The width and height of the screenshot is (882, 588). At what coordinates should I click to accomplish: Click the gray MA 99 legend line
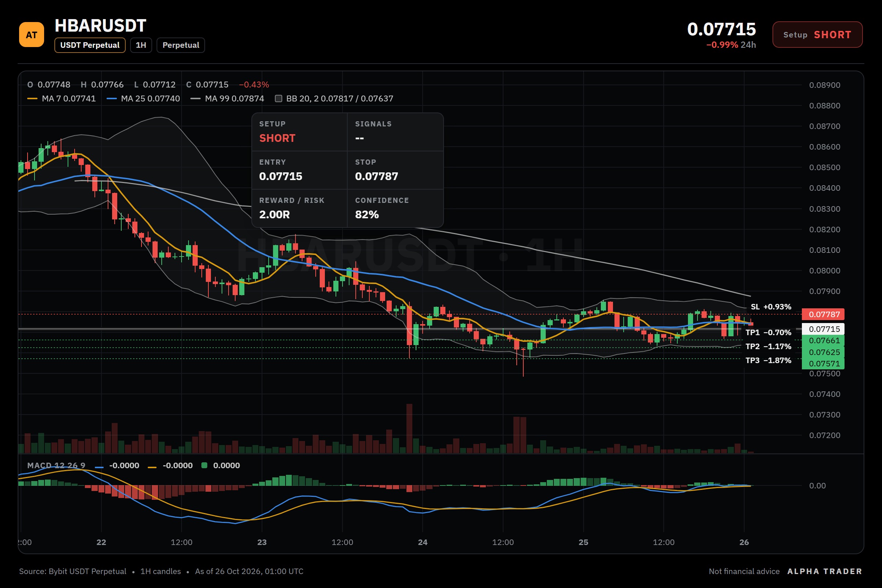pos(196,98)
